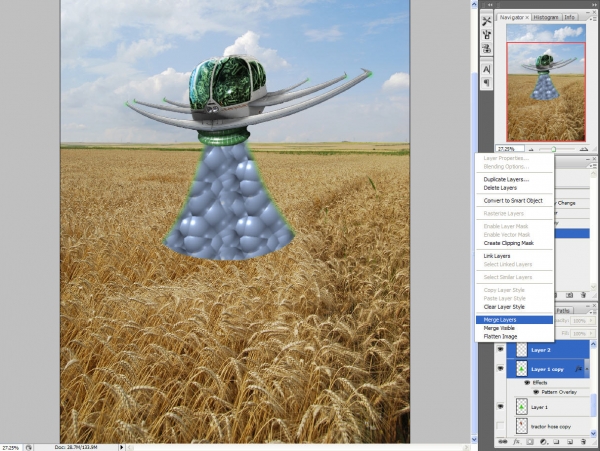
Task: Click the Link Layers icon at Layers panel bottom
Action: point(502,442)
